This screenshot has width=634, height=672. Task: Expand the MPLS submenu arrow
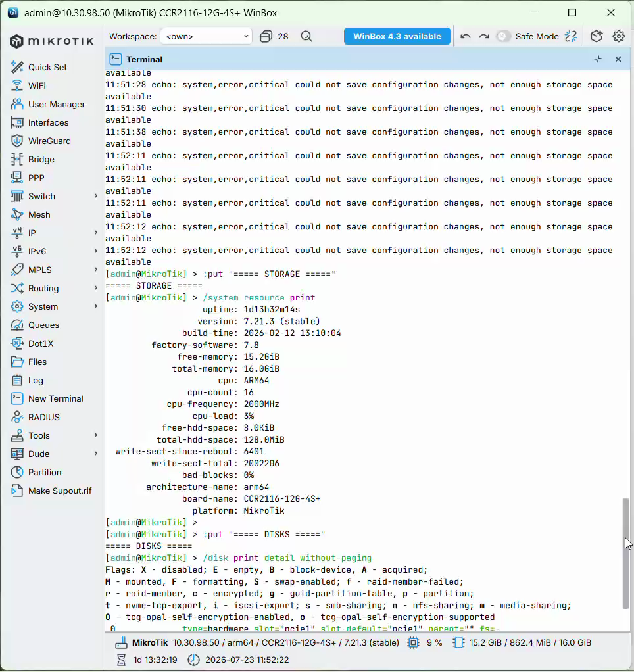coord(95,270)
